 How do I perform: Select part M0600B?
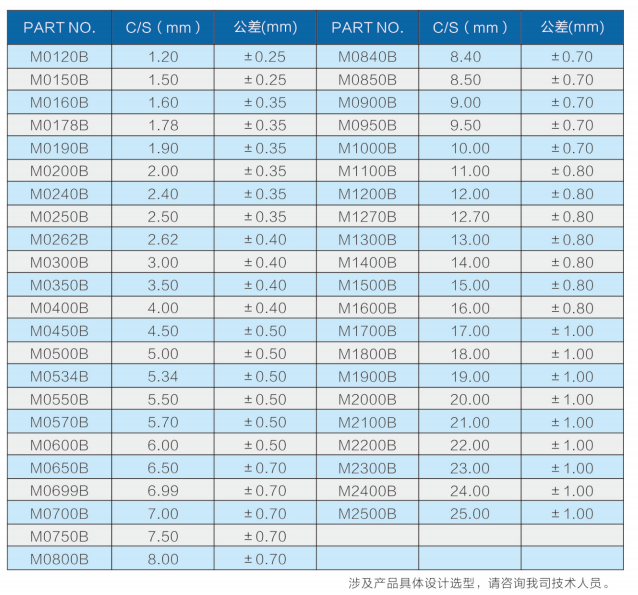tap(59, 445)
